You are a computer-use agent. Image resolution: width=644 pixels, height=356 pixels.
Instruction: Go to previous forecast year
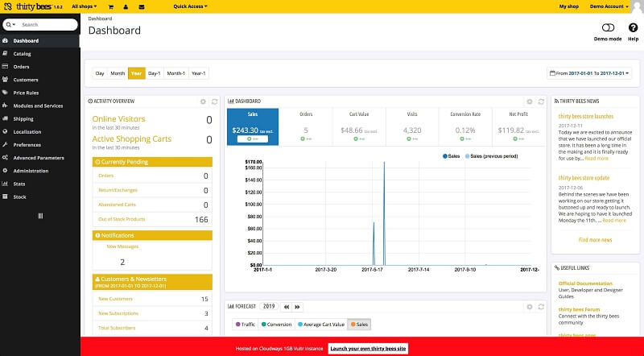tap(287, 307)
